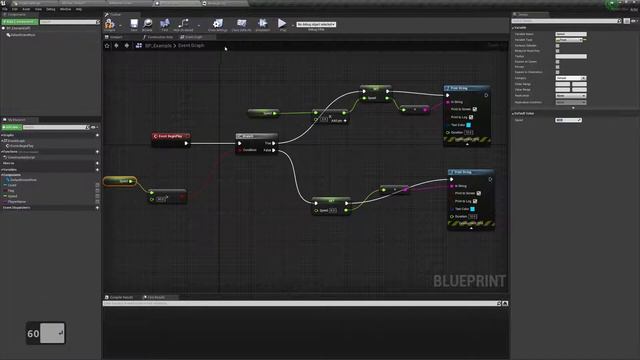640x360 pixels.
Task: Click the Text Color swatch on upper Print String
Action: coord(469,125)
